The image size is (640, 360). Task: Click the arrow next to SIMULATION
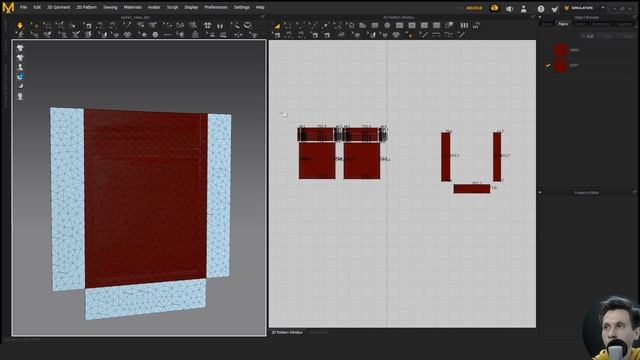coord(603,8)
